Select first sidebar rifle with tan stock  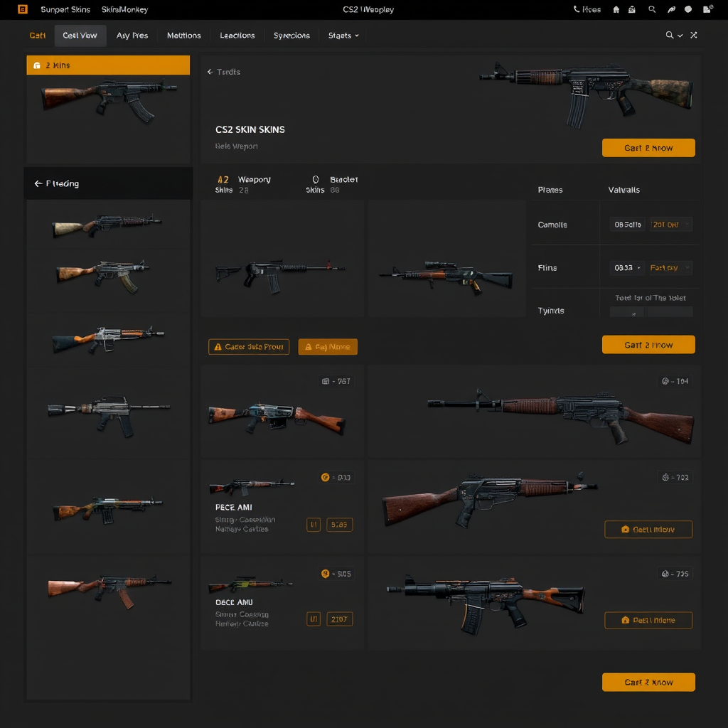pyautogui.click(x=108, y=225)
